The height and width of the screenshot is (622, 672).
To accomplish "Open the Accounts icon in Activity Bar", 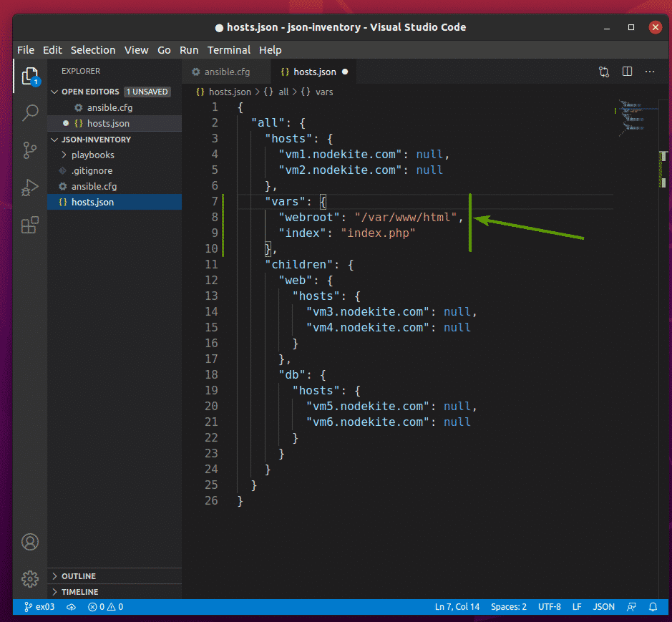I will click(29, 542).
